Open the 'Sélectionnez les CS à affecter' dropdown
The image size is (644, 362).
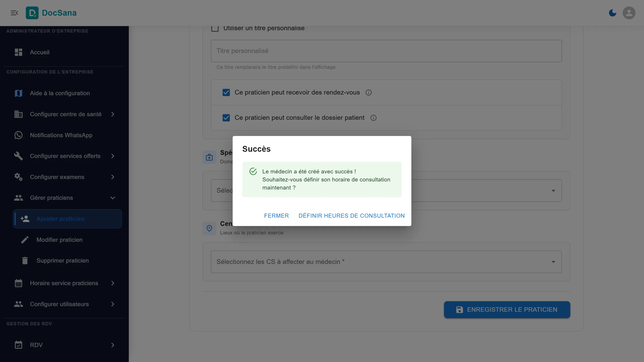(x=386, y=262)
